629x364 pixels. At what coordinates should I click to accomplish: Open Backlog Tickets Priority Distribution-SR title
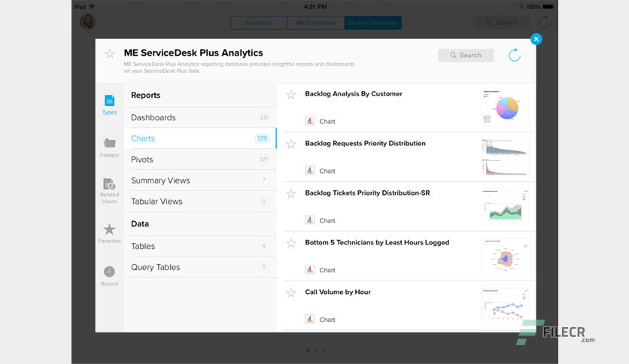(x=367, y=193)
